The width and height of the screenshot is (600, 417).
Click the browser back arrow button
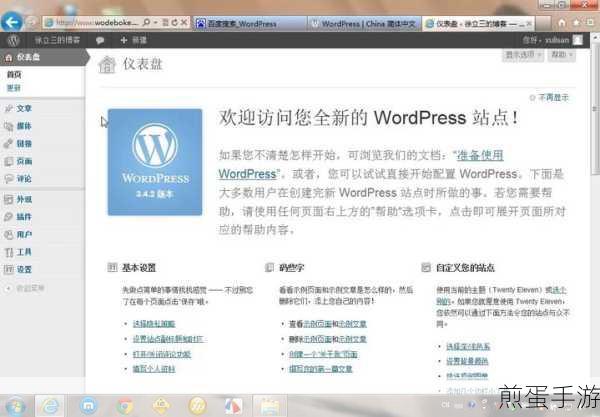point(11,22)
